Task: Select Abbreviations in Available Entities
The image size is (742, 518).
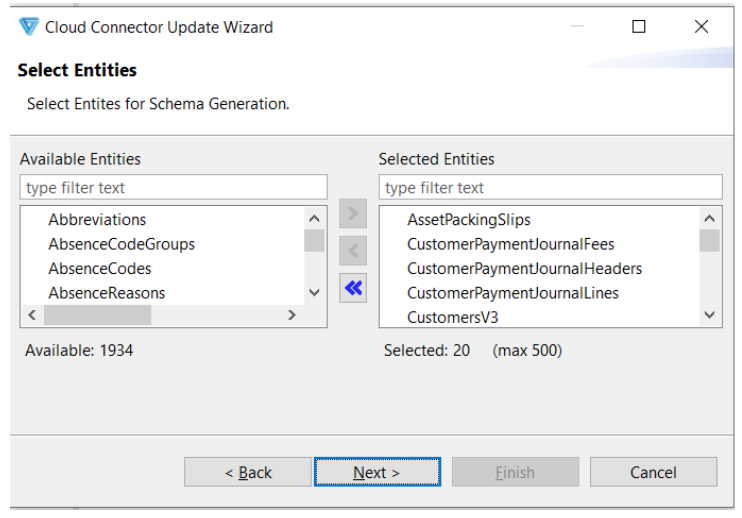Action: click(x=97, y=219)
